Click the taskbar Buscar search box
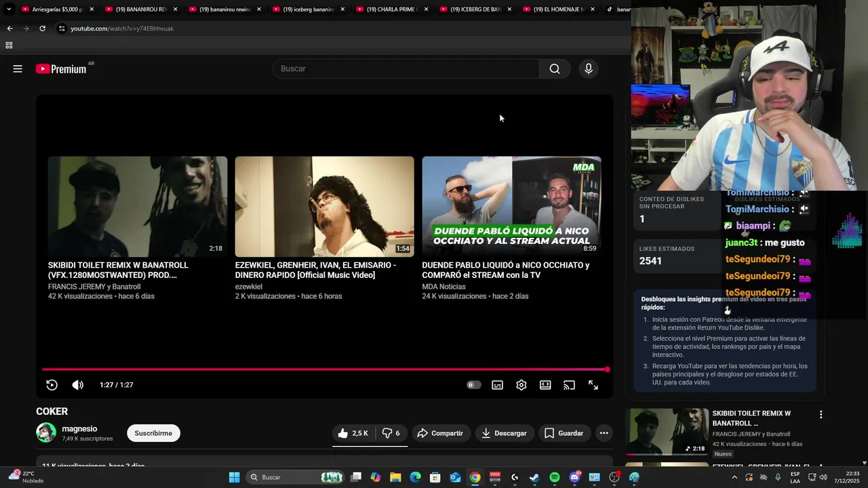The image size is (868, 488). pos(295,477)
